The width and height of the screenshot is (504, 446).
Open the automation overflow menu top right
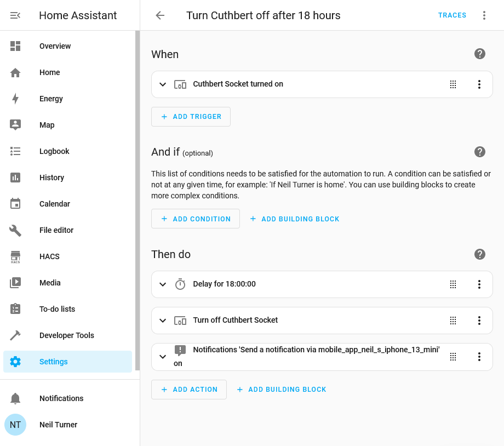(484, 15)
